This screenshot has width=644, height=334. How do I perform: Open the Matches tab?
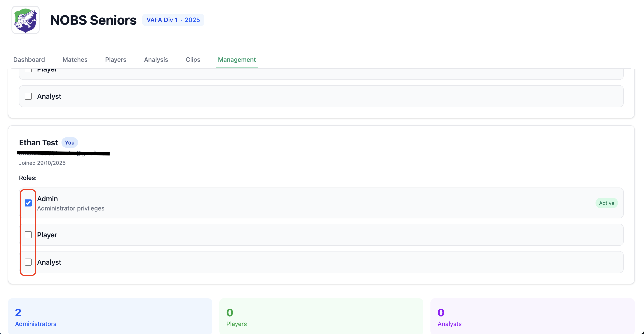(75, 60)
